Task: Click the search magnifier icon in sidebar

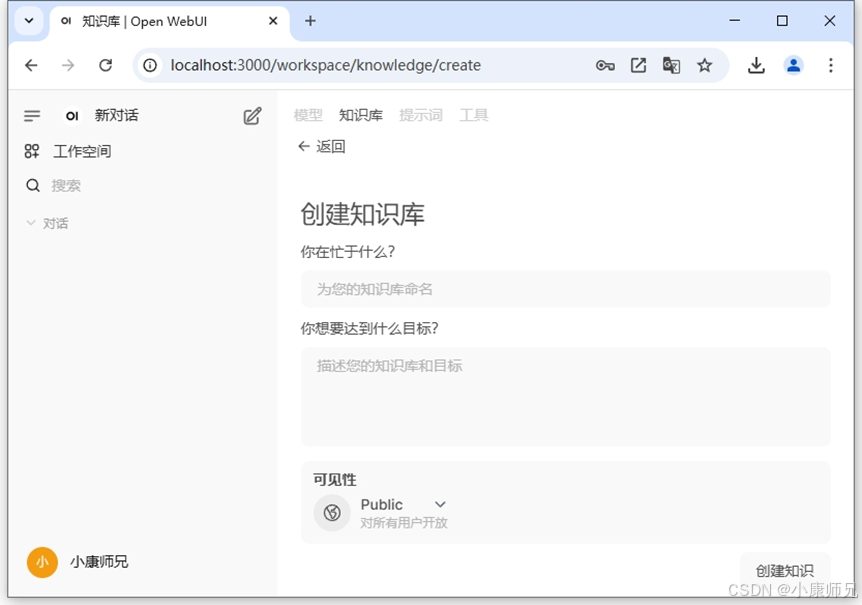Action: coord(33,186)
